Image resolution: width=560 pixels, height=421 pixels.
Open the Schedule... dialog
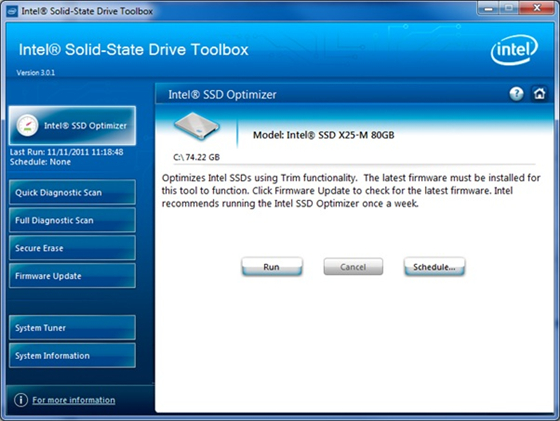(434, 267)
